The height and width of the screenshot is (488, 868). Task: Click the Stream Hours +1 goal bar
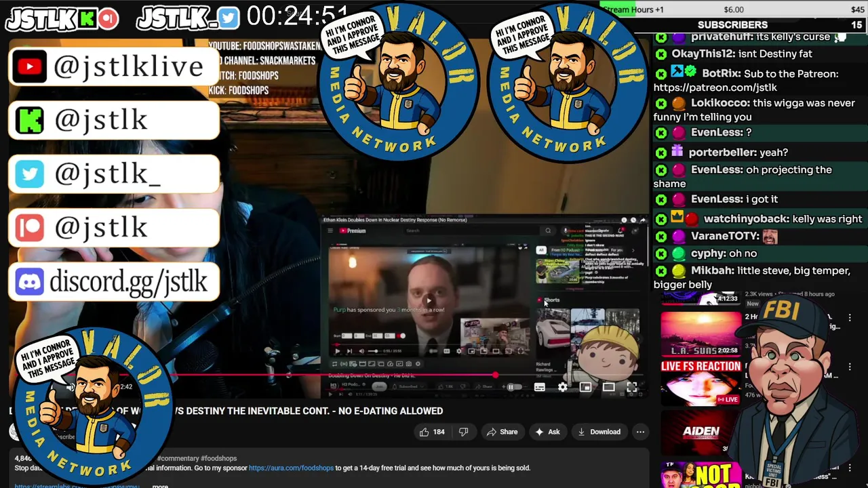coord(732,9)
